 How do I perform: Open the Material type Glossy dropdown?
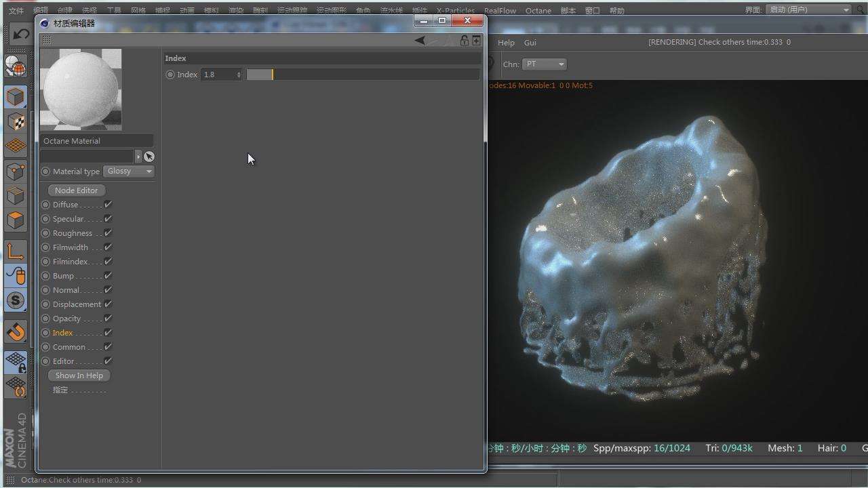point(129,171)
